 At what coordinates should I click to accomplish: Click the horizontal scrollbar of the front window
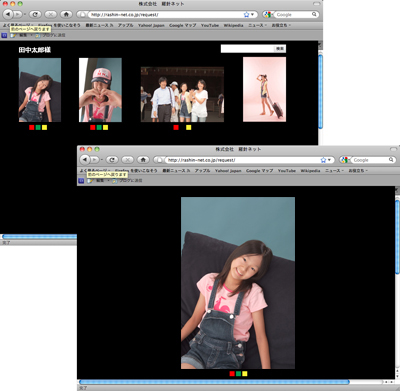(x=214, y=382)
